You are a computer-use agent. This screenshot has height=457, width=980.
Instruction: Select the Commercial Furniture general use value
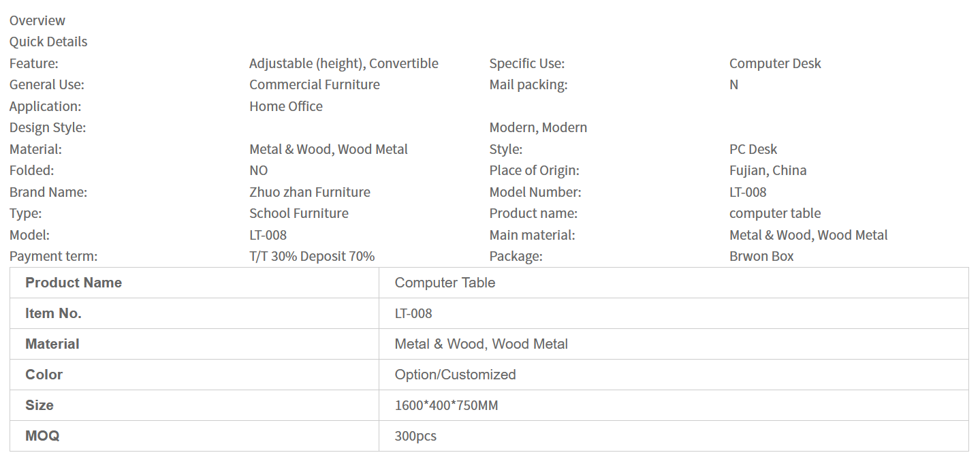[x=315, y=84]
